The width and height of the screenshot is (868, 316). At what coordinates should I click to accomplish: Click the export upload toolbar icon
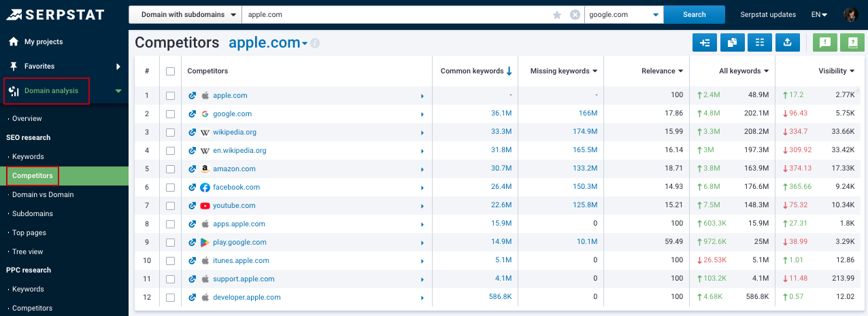[x=787, y=43]
